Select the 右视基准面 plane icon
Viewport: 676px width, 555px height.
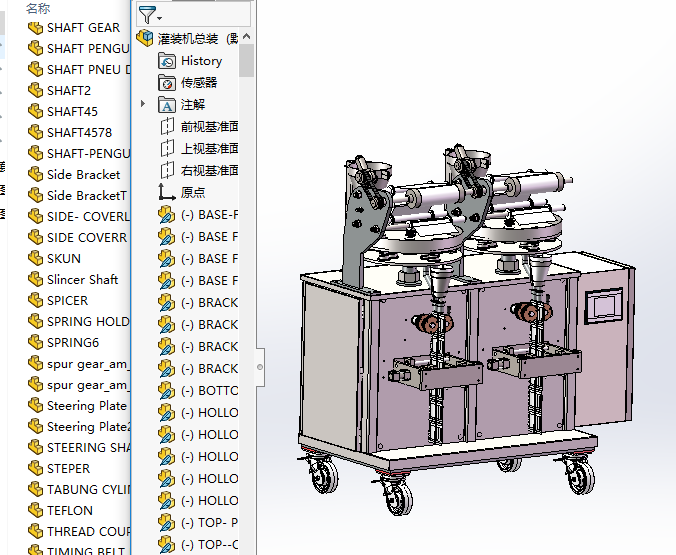[167, 171]
